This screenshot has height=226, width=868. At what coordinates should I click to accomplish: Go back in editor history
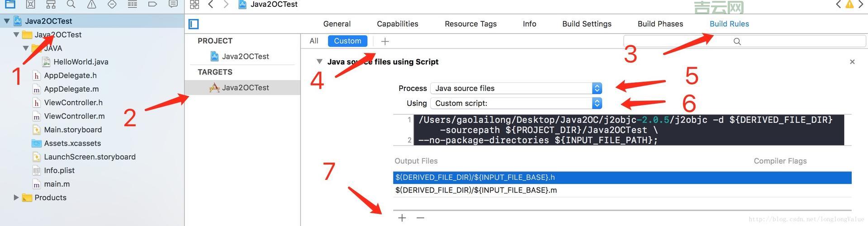211,5
